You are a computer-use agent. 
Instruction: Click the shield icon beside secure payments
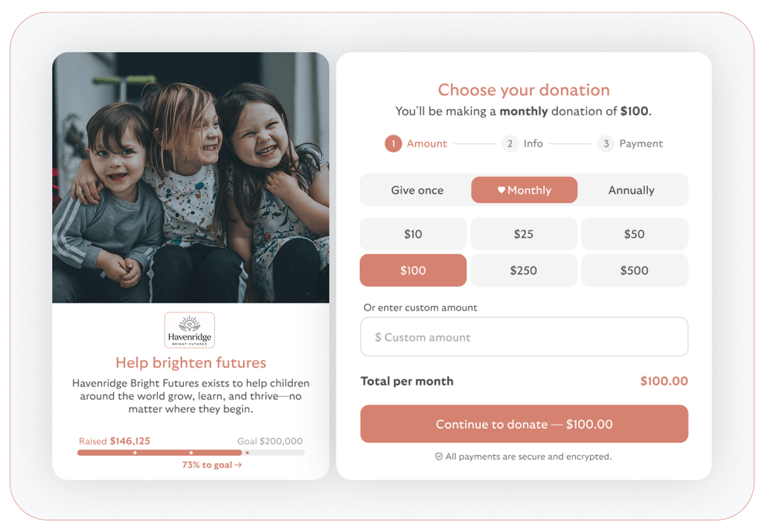click(439, 457)
